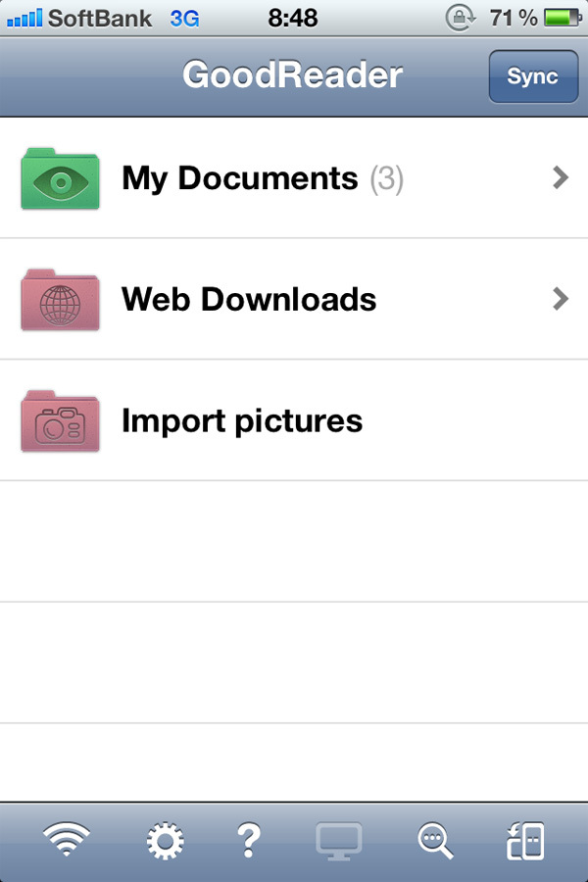Expand Web Downloads using its chevron arrow

[561, 299]
